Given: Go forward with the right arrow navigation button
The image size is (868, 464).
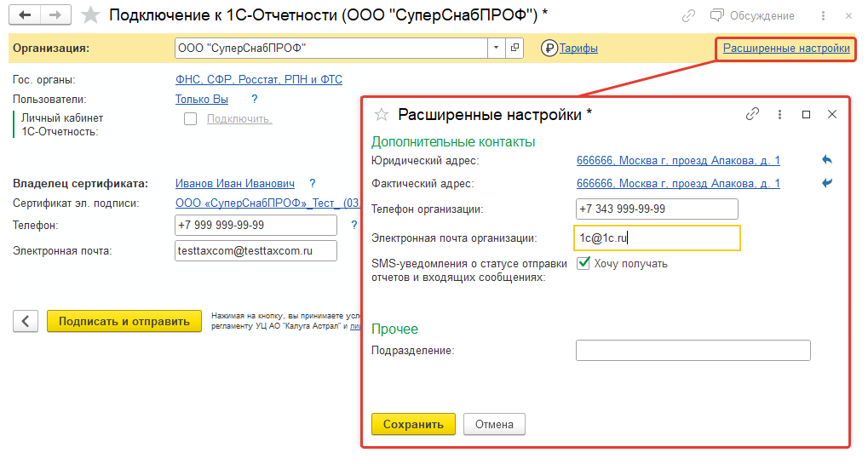Looking at the screenshot, I should click(x=55, y=15).
